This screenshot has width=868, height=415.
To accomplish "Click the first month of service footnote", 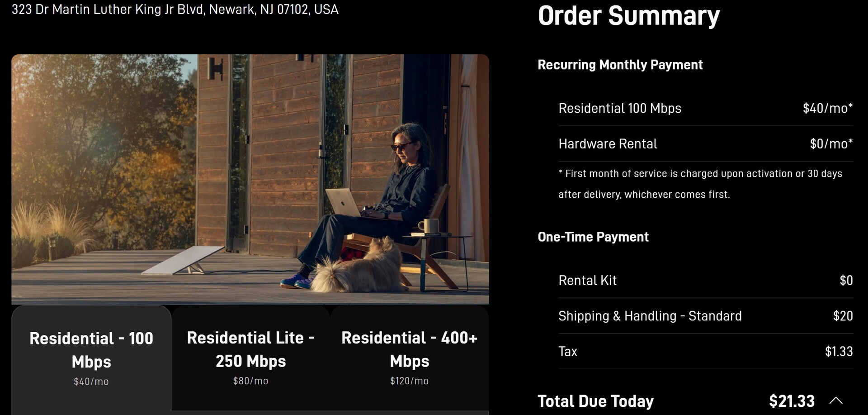I will pyautogui.click(x=700, y=184).
